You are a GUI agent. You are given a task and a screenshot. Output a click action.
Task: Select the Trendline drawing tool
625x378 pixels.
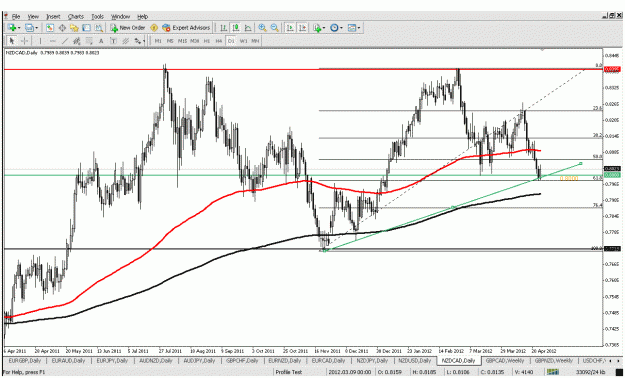pyautogui.click(x=64, y=41)
